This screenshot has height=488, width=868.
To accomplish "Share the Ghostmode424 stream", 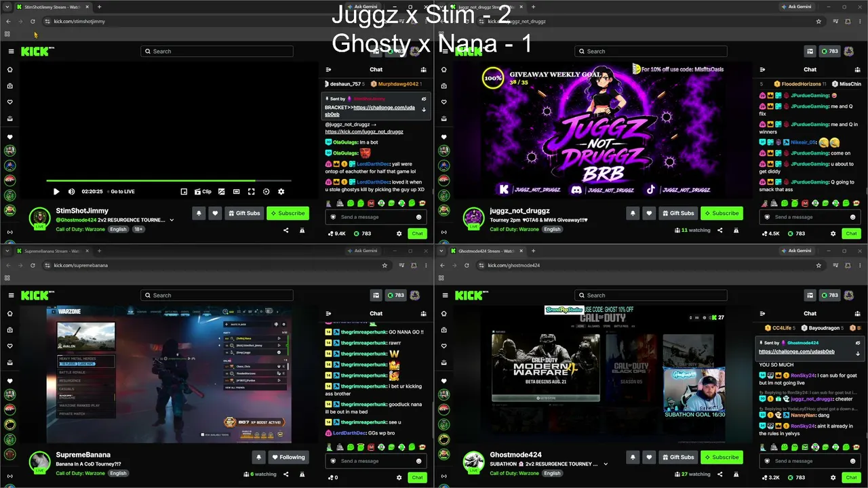I will (x=719, y=474).
